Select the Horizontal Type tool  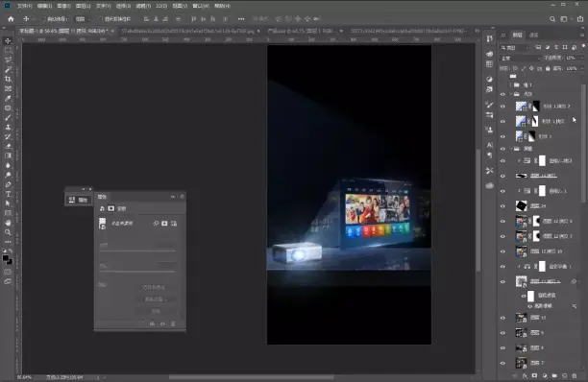tap(8, 194)
